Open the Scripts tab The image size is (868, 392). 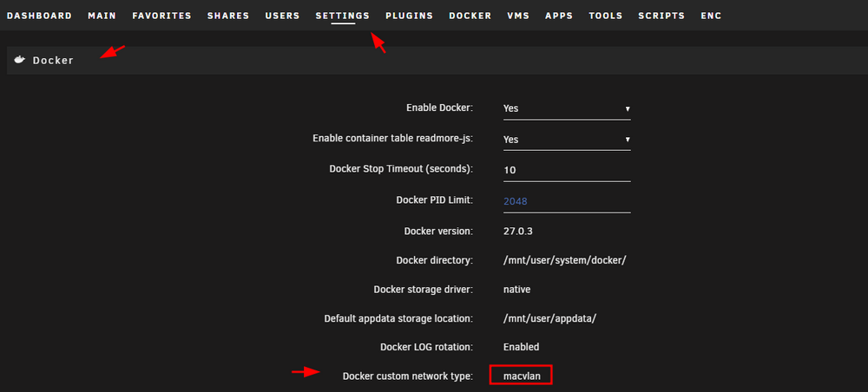[x=661, y=16]
